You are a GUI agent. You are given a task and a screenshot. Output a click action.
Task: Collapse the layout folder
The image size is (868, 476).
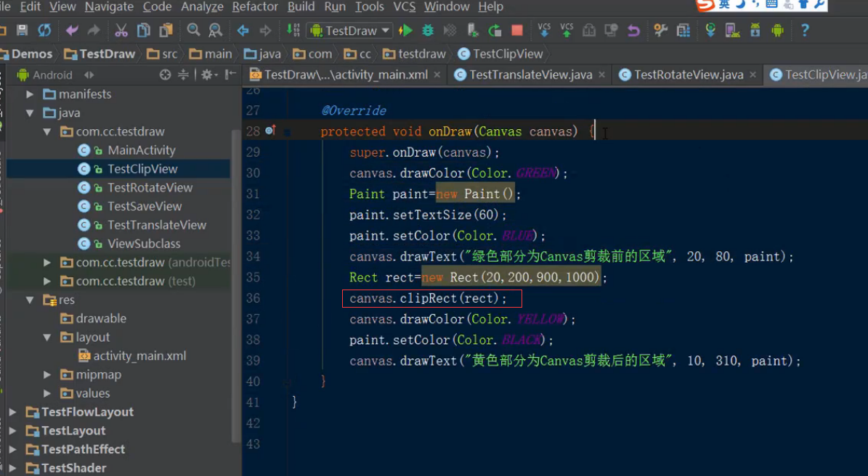pyautogui.click(x=47, y=337)
